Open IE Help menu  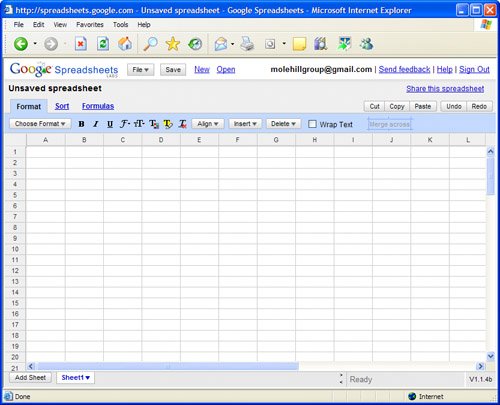[x=144, y=25]
